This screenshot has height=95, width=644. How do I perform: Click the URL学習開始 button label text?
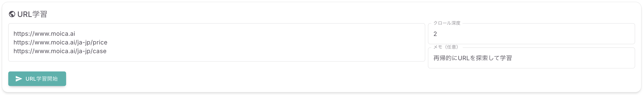point(42,79)
